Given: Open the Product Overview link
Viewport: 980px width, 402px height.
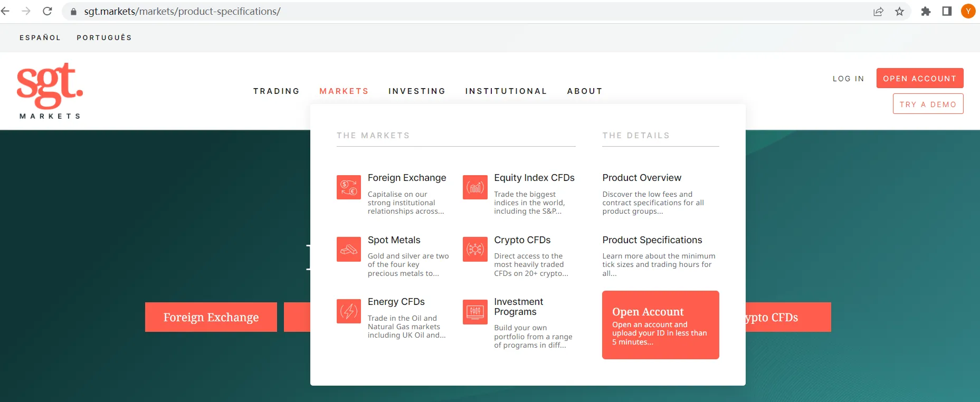Looking at the screenshot, I should [x=642, y=178].
